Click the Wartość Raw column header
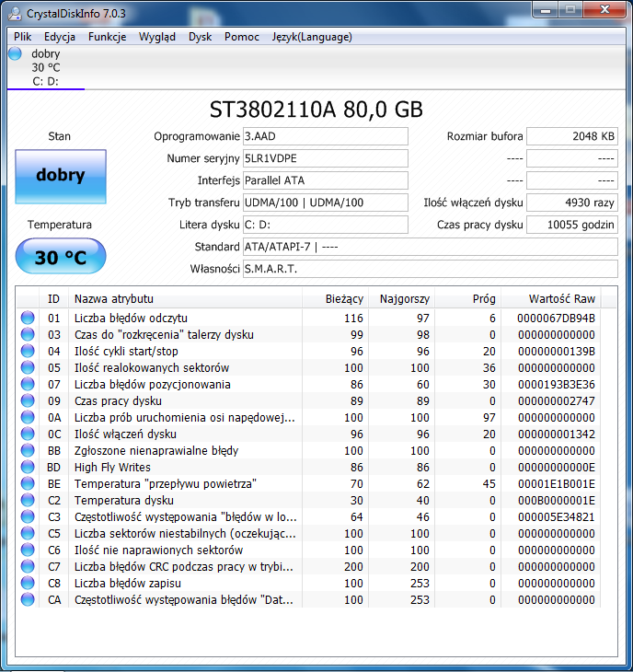The width and height of the screenshot is (633, 672). coord(551,298)
